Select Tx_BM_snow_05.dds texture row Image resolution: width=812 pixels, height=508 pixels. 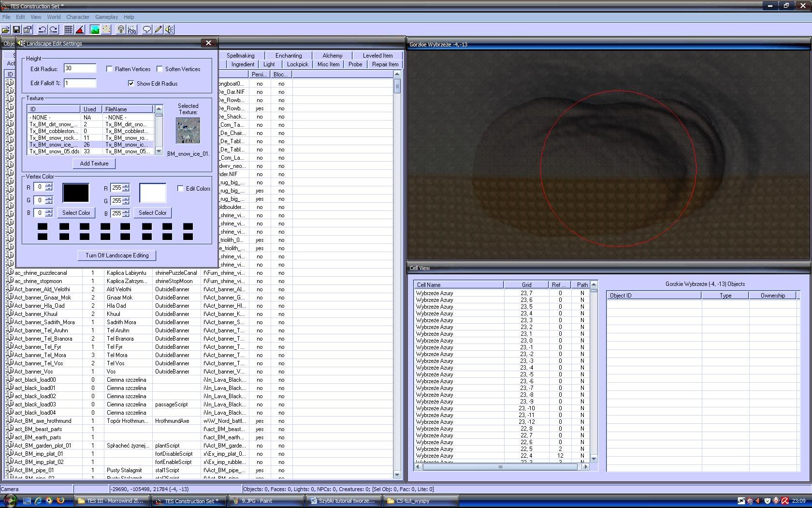(90, 151)
